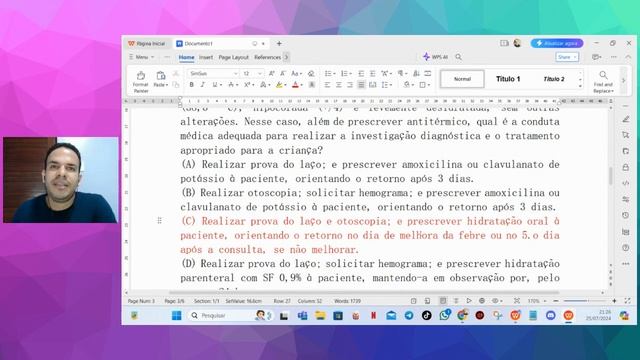The width and height of the screenshot is (640, 360).
Task: Click the Words: 1739 counter
Action: (x=347, y=301)
